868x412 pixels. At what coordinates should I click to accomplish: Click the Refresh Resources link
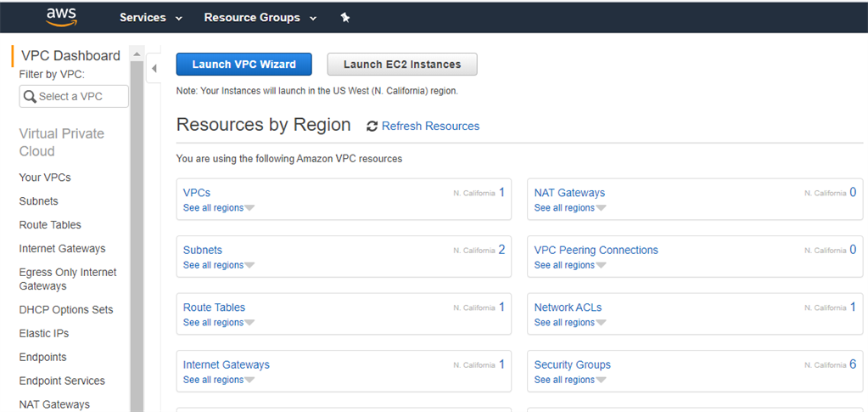(431, 127)
